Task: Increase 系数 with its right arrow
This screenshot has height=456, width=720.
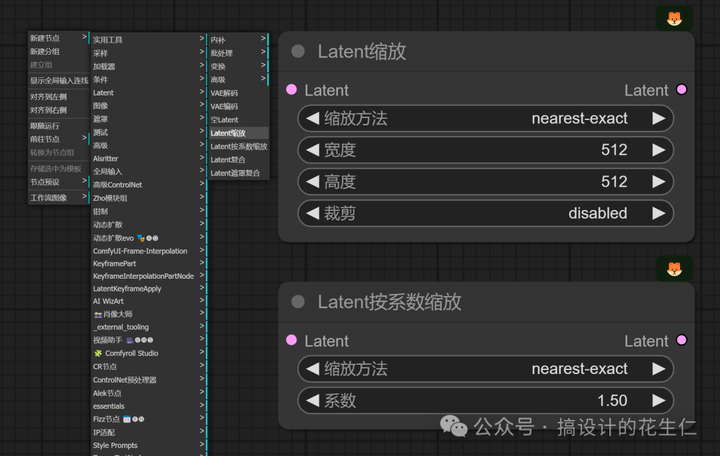Action: coord(659,400)
